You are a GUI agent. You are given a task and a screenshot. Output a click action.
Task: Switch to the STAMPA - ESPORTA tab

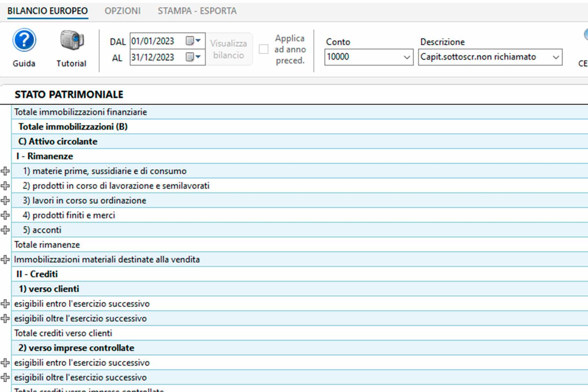tap(197, 11)
